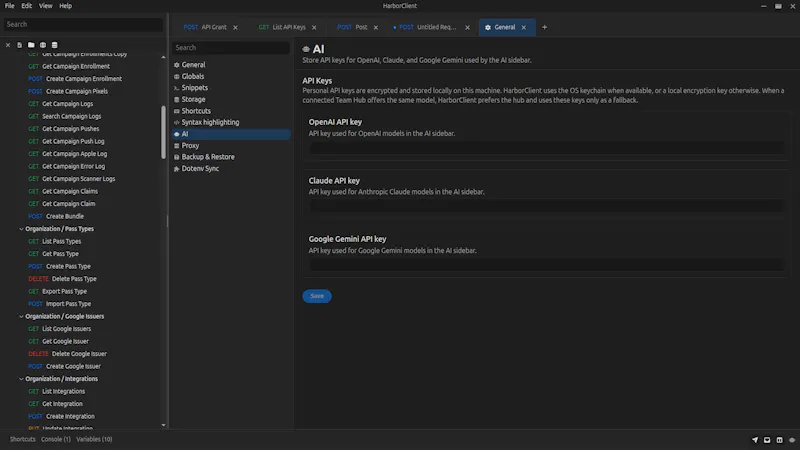This screenshot has height=450, width=800.
Task: Open DELETE Delete Pass Type request
Action: [x=62, y=279]
